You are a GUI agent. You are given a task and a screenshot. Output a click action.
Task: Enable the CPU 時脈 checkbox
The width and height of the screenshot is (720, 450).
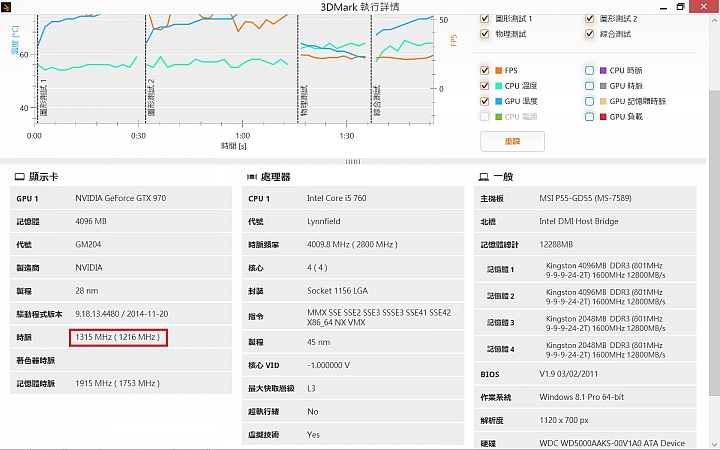(x=590, y=70)
